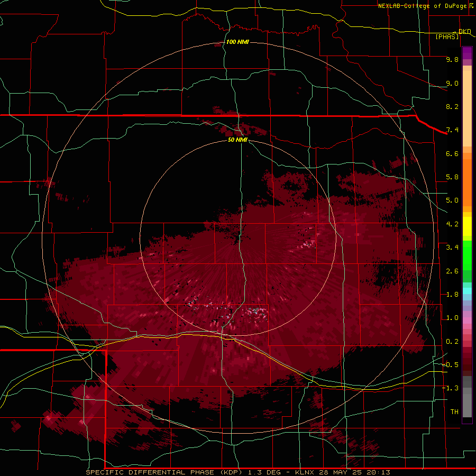
Task: Click the 9.0 value on the color scale
Action: click(452, 83)
